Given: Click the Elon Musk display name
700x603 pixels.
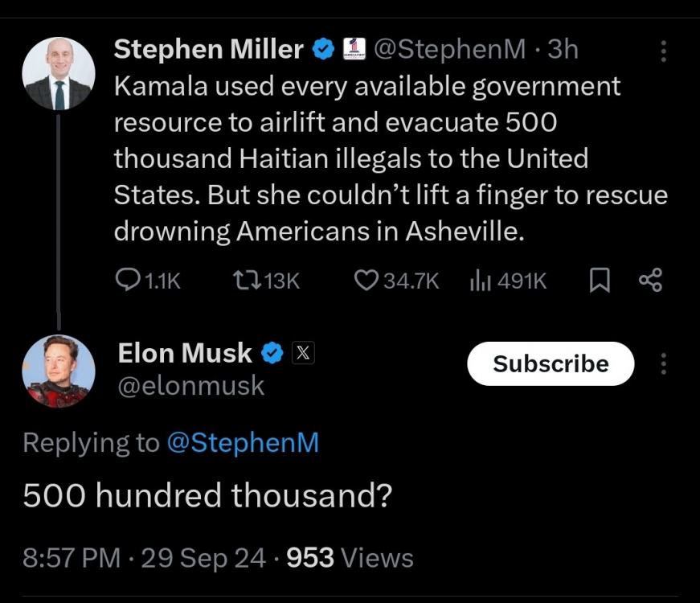Looking at the screenshot, I should (185, 352).
